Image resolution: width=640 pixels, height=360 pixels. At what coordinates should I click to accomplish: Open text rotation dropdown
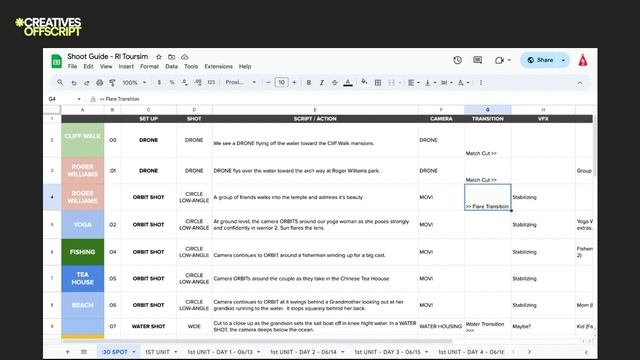click(x=463, y=82)
